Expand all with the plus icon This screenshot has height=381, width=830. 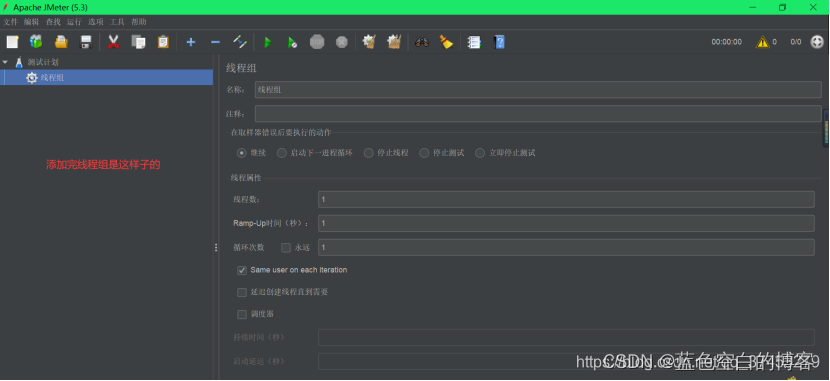coord(191,42)
